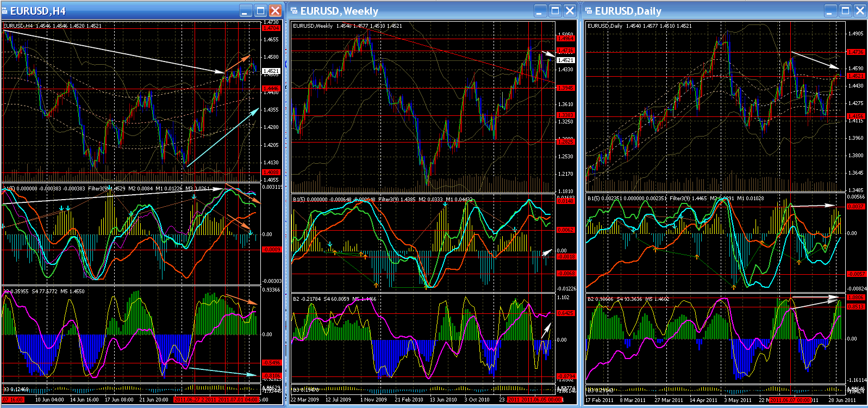This screenshot has height=408, width=868.
Task: Click '17 Feb 2011' on Daily time axis
Action: [x=599, y=400]
